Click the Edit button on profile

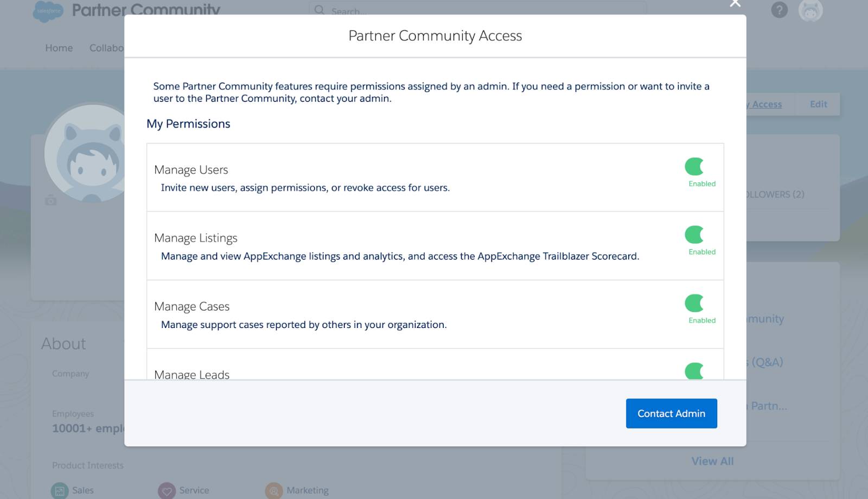point(818,104)
